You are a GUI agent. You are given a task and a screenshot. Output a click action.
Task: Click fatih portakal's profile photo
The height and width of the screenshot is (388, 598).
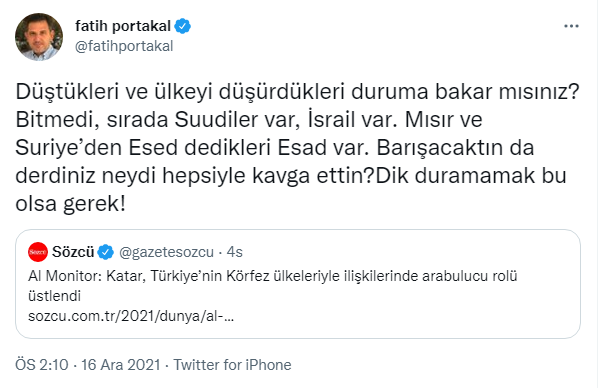point(39,37)
